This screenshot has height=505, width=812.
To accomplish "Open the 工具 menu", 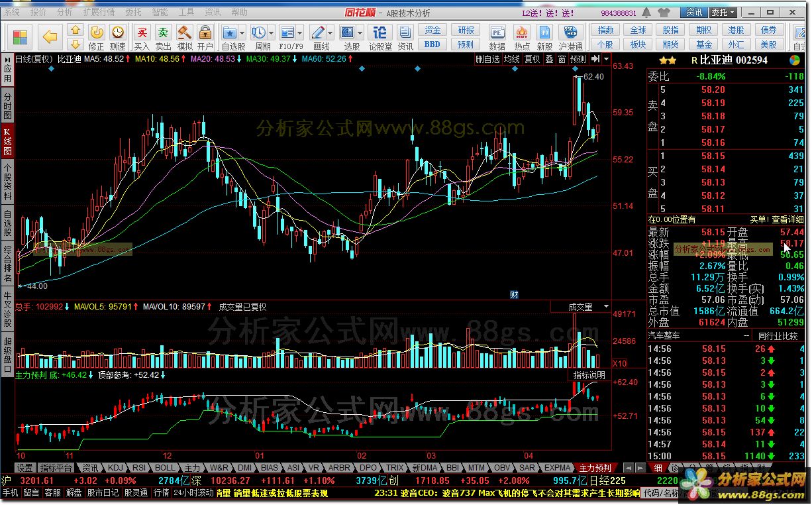I will coord(187,12).
